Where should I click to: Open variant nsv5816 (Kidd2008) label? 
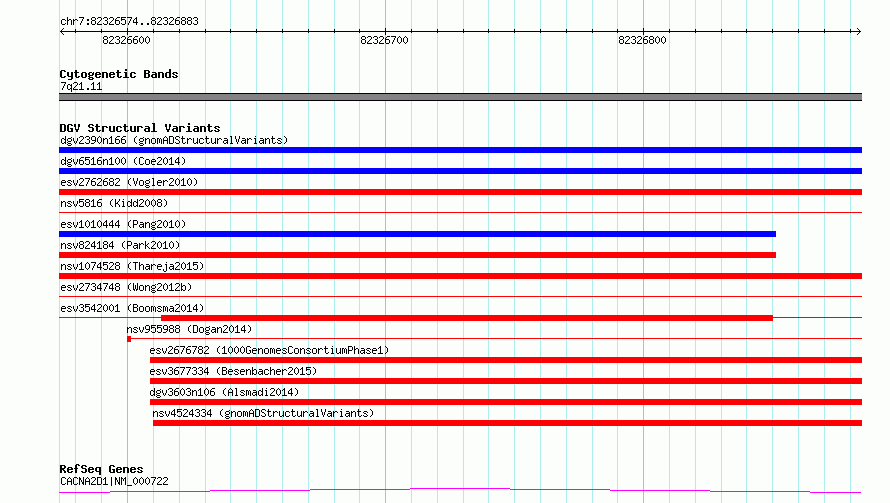coord(114,203)
